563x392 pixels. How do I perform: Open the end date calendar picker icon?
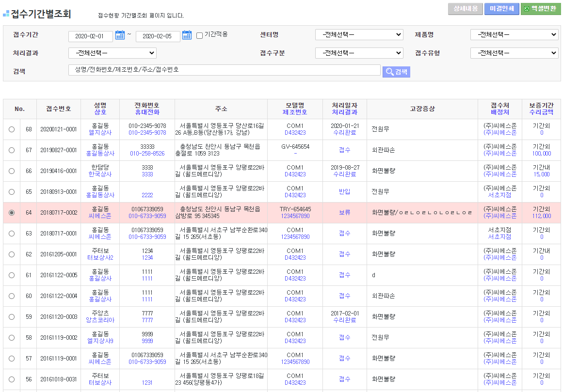[187, 35]
